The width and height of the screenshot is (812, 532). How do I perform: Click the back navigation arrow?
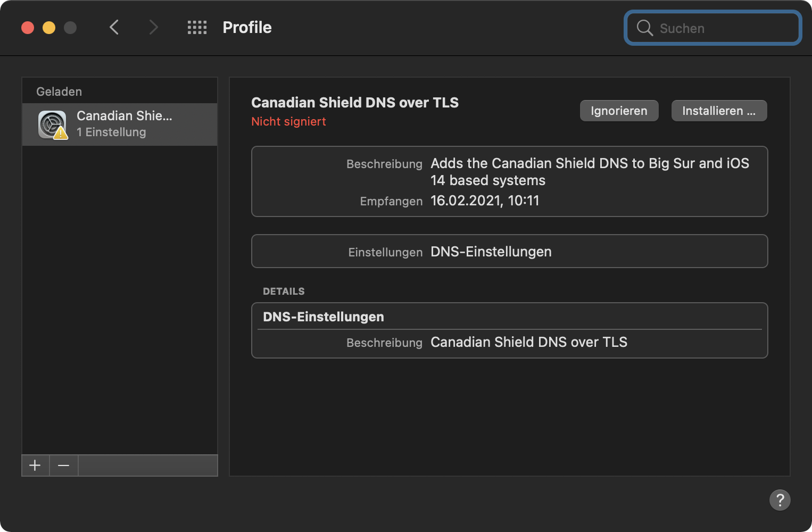[114, 27]
